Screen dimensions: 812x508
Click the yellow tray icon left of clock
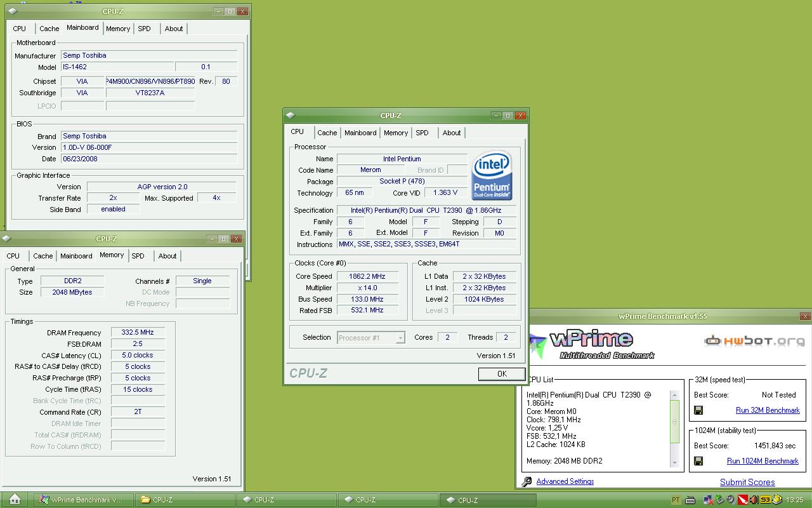pyautogui.click(x=778, y=500)
